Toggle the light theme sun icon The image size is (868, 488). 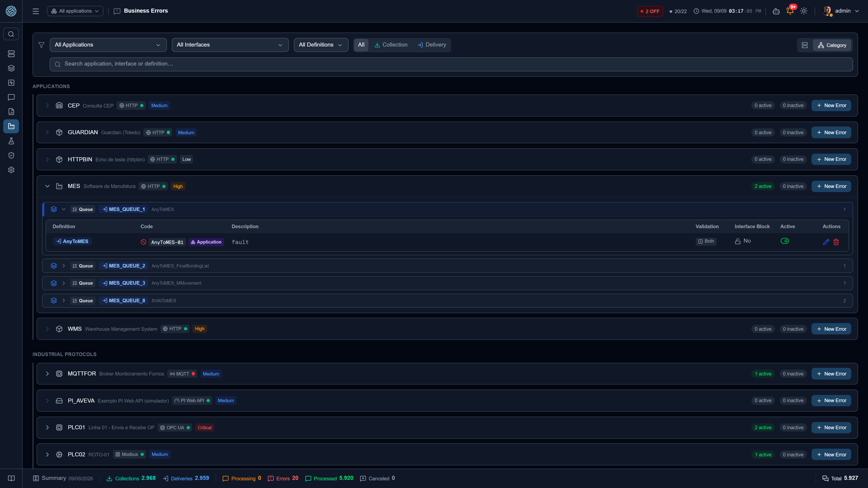click(804, 11)
